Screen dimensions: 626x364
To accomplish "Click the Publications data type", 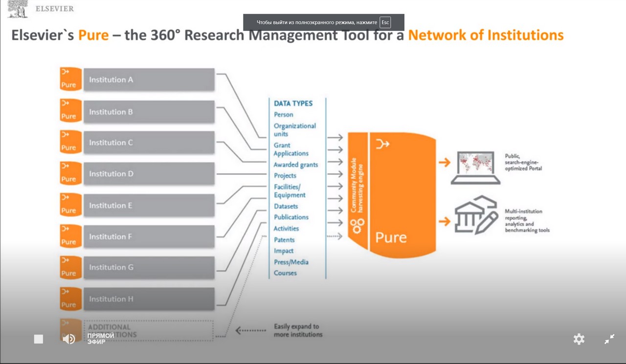I will (x=291, y=217).
